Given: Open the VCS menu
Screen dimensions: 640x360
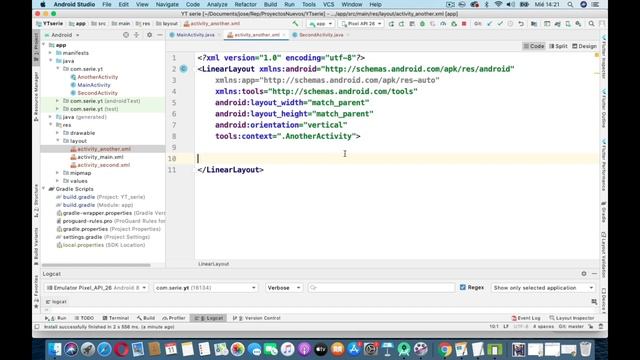Looking at the screenshot, I should (x=329, y=4).
